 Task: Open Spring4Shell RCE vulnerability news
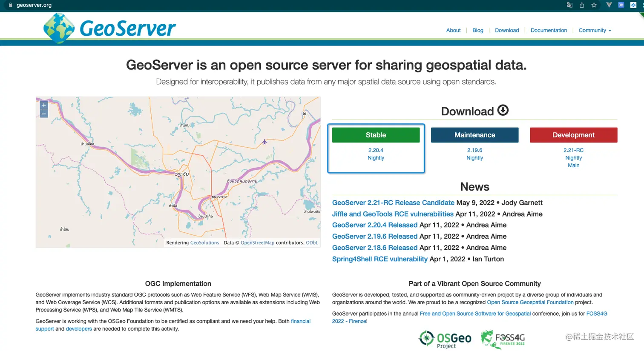[x=380, y=259]
